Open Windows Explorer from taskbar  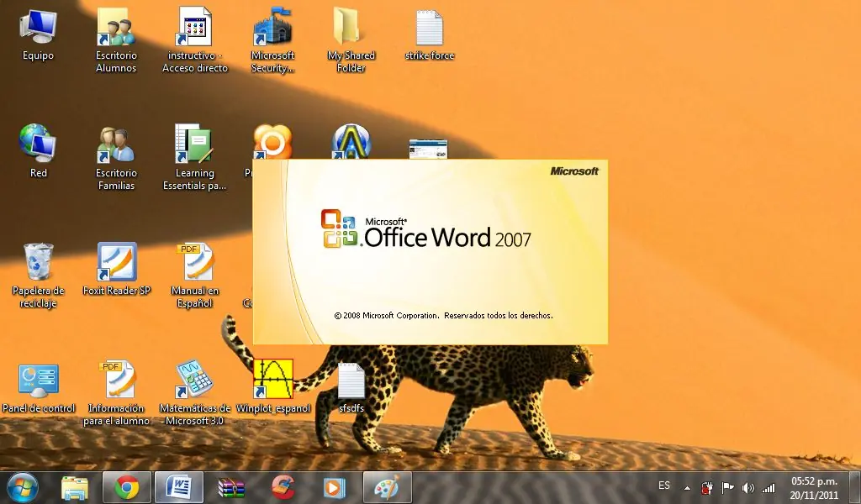[75, 487]
